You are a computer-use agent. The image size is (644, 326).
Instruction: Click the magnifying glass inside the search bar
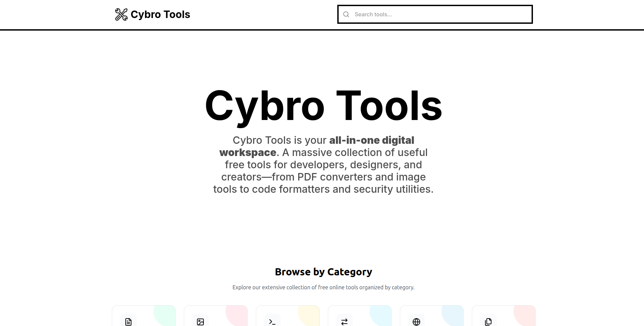click(x=346, y=14)
